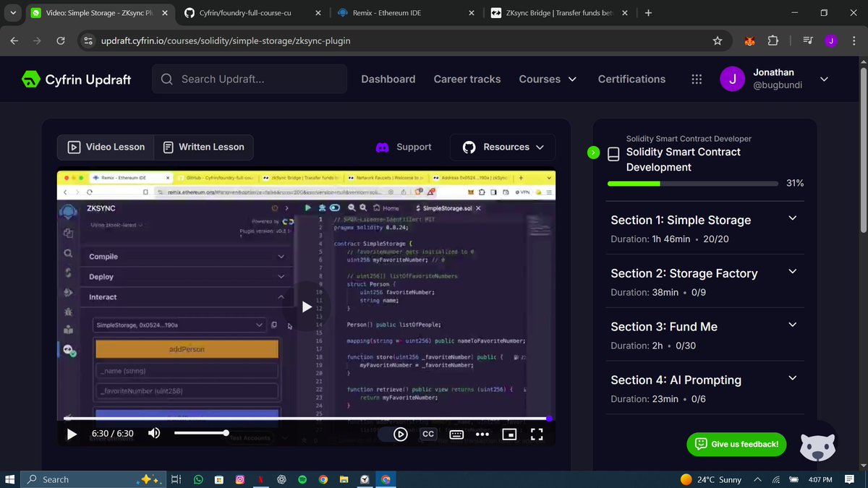
Task: Toggle picture-in-picture mode
Action: (510, 434)
